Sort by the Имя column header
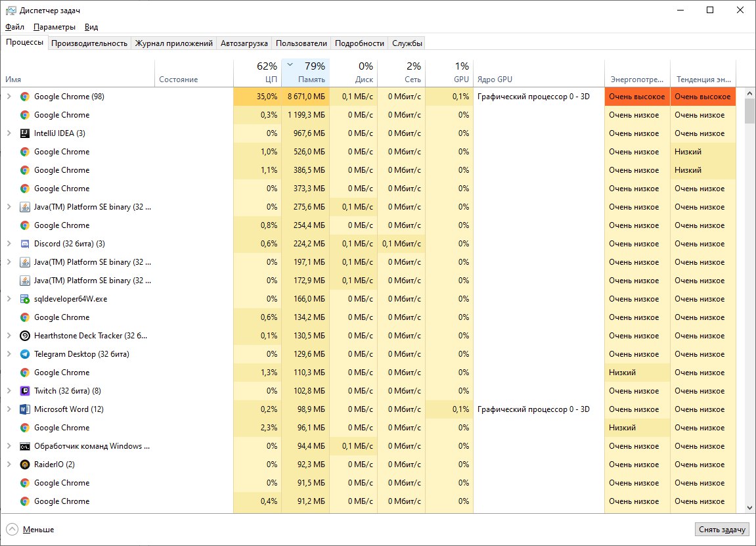The height and width of the screenshot is (546, 756). 78,73
